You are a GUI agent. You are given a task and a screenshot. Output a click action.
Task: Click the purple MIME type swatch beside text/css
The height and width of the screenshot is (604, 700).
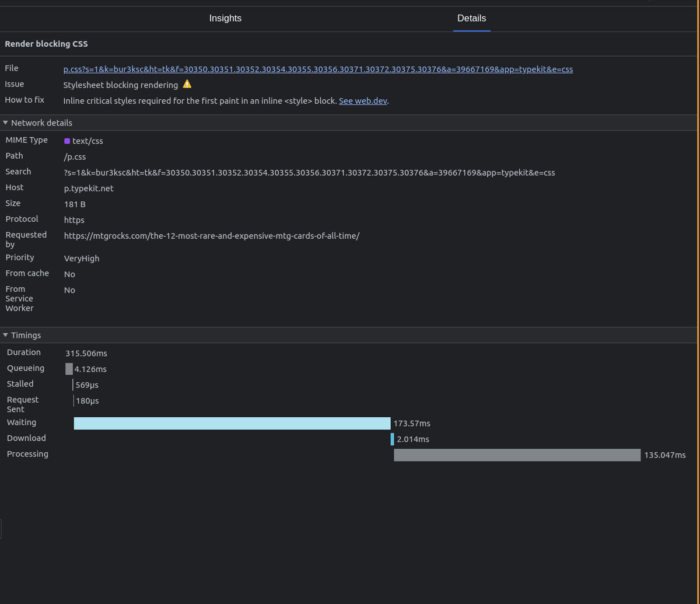(x=67, y=141)
